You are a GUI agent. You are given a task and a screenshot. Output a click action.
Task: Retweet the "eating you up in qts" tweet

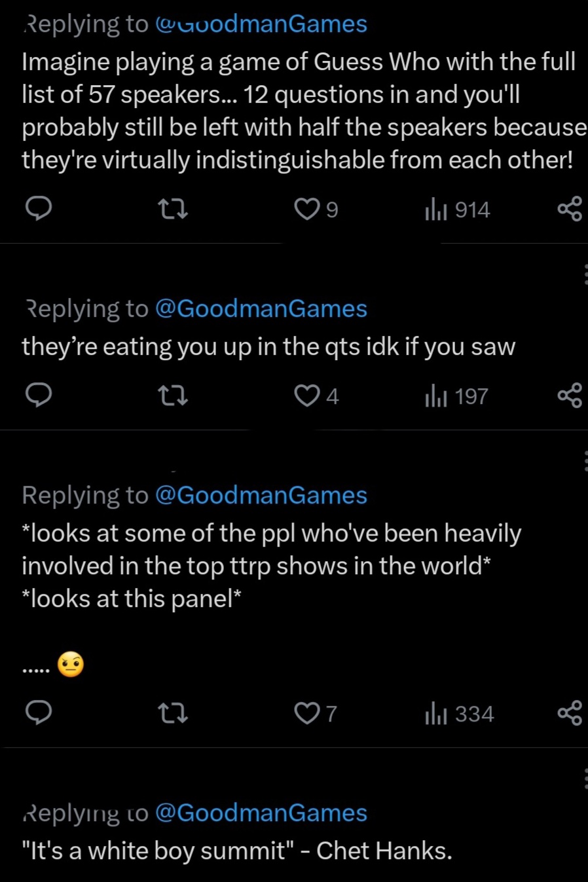[174, 396]
